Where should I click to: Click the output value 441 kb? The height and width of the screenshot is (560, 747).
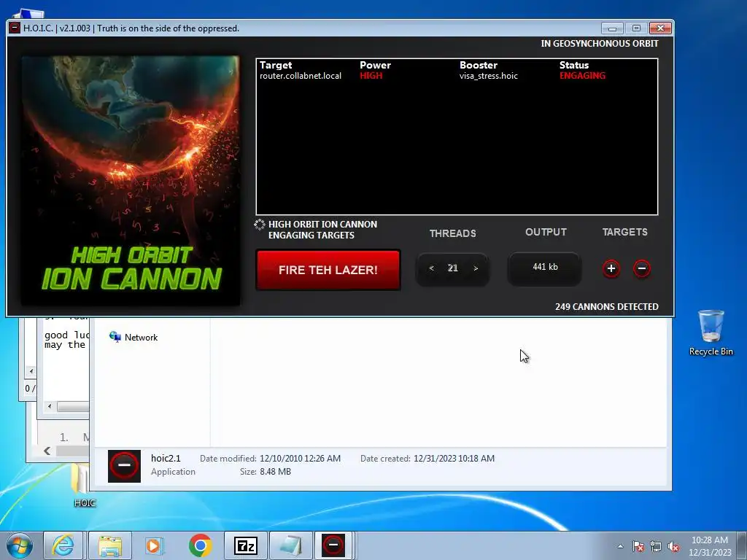[545, 267]
